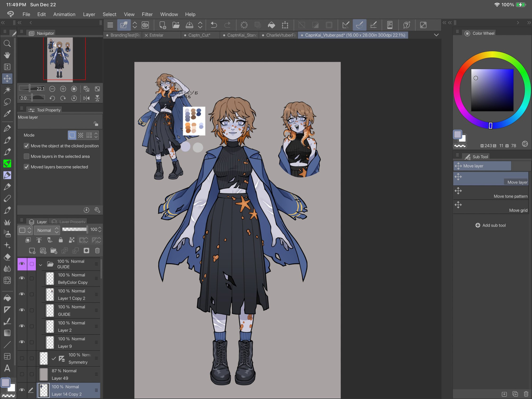Image resolution: width=532 pixels, height=399 pixels.
Task: Click the New layer folder icon
Action: [x=54, y=250]
